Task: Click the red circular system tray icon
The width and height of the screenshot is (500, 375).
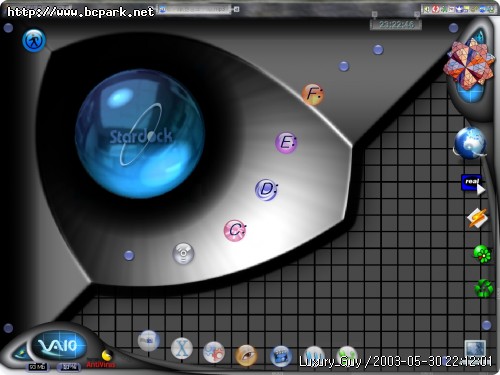Action: (436, 9)
